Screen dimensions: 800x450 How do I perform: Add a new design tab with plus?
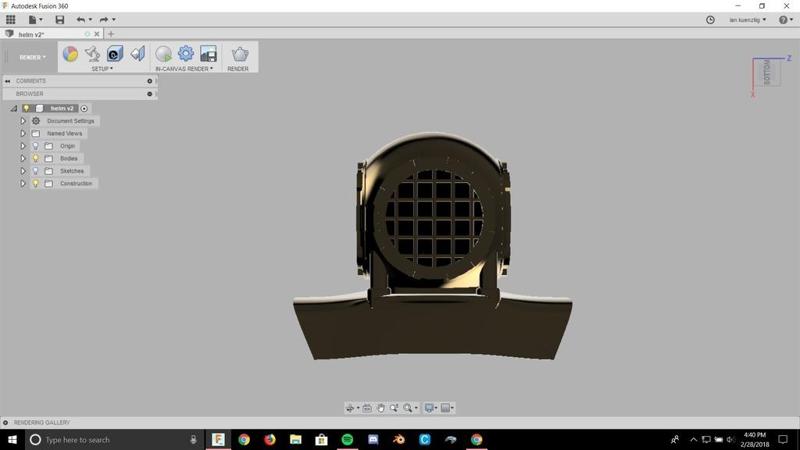tap(111, 34)
